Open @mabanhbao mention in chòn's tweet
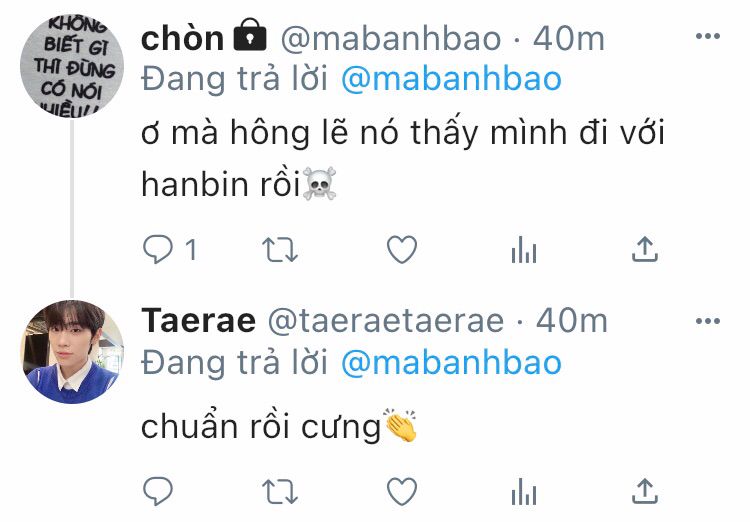Image resolution: width=750 pixels, height=522 pixels. 451,79
